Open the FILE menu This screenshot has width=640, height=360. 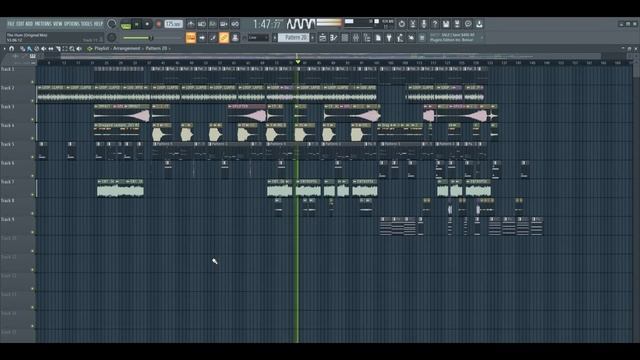11,24
